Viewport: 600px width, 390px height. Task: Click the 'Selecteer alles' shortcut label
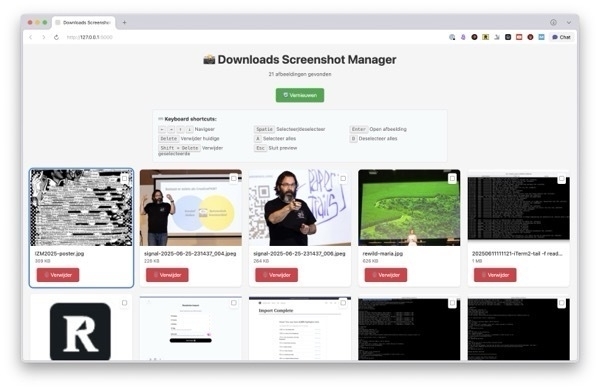coord(279,139)
